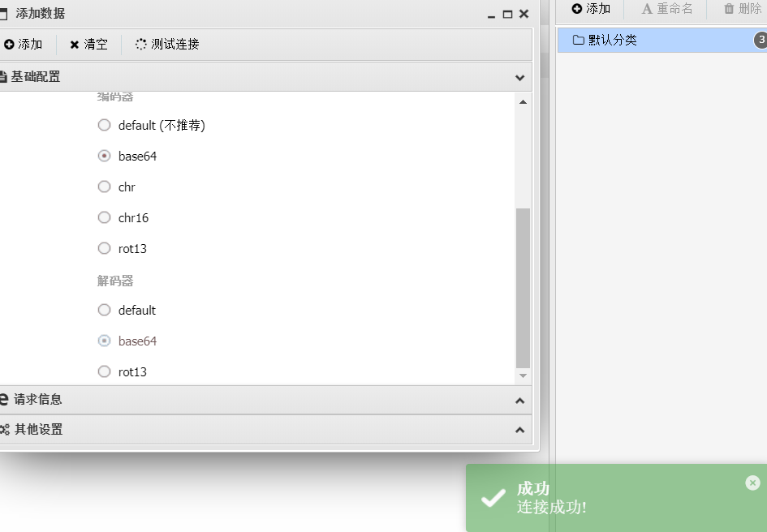Select decoder base64 radio button
The height and width of the screenshot is (532, 767).
point(104,341)
